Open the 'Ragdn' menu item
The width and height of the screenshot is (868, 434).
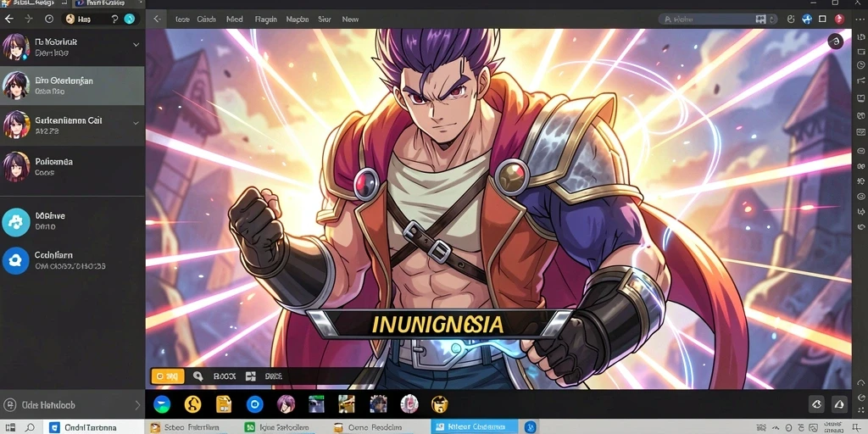pos(265,19)
